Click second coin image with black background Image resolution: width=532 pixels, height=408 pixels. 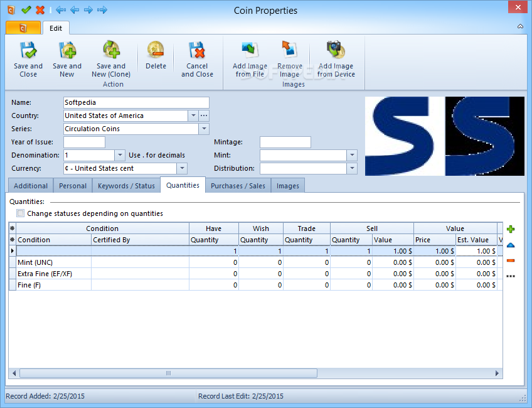(x=485, y=136)
